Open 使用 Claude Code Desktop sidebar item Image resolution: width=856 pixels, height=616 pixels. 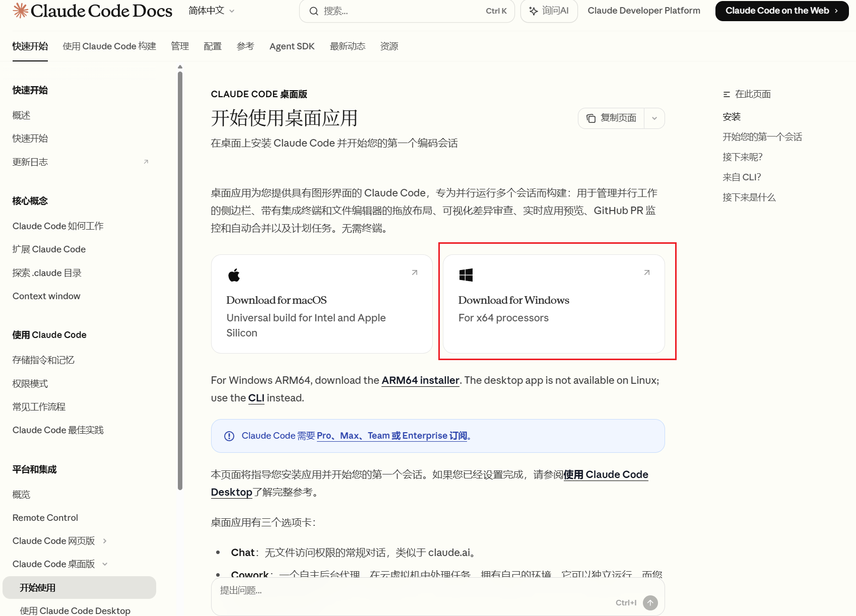point(75,610)
